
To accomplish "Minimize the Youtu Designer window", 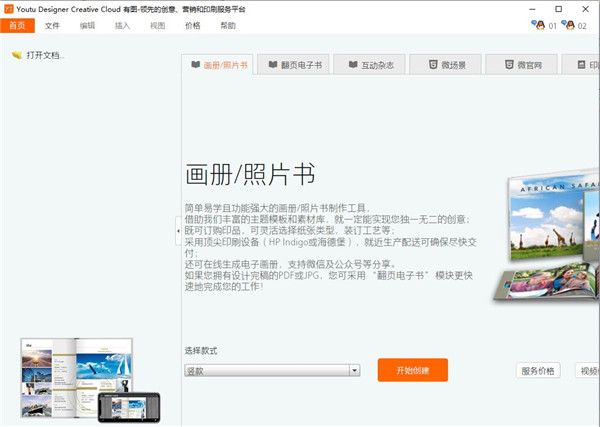I will tap(532, 9).
